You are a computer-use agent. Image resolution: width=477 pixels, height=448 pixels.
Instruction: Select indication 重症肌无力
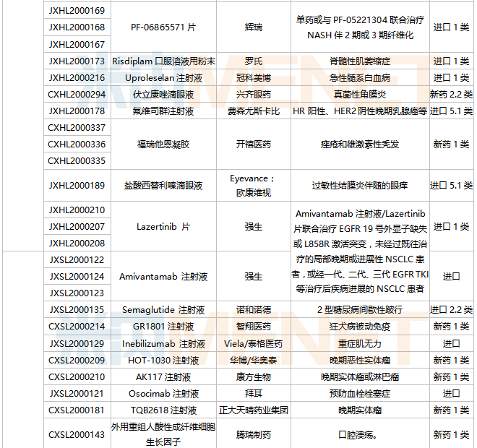pos(360,344)
